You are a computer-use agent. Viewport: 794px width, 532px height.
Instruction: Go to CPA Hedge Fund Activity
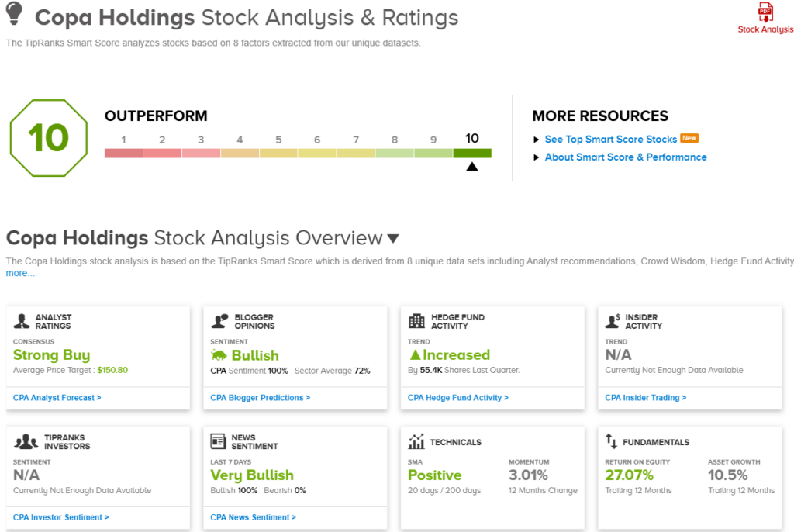pyautogui.click(x=458, y=398)
